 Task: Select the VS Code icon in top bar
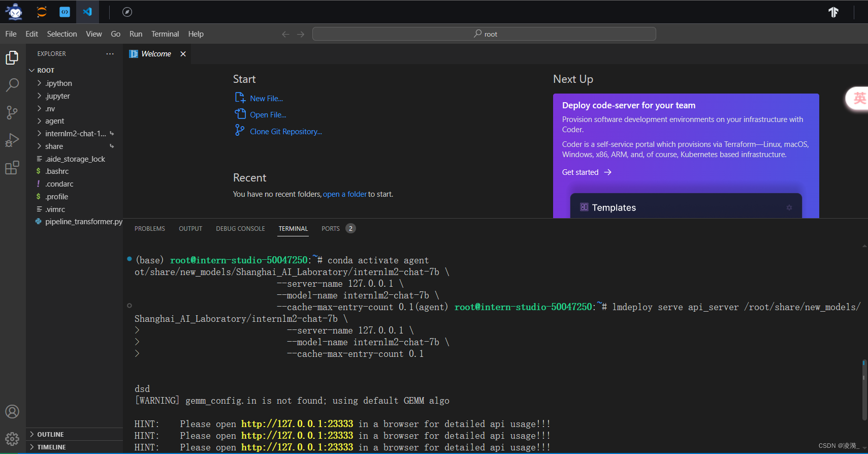87,12
